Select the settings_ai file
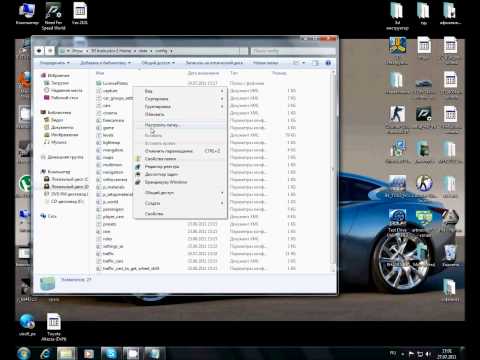Screen dimensions: 480x360 (113, 246)
